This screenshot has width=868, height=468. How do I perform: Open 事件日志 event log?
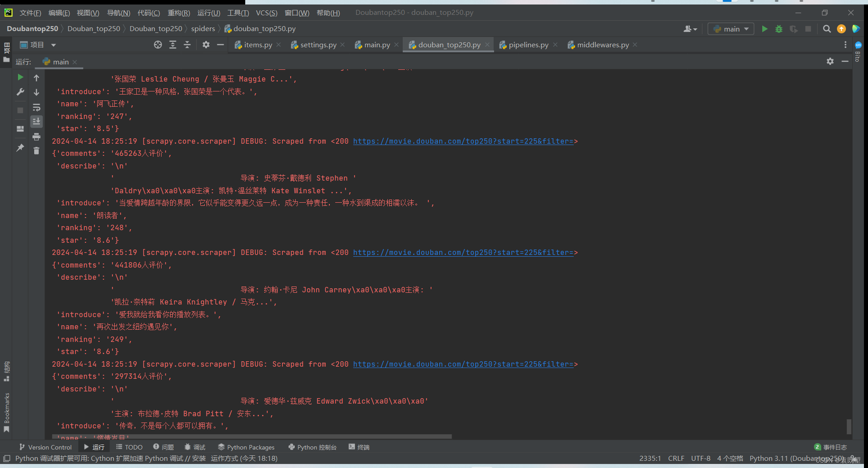click(x=831, y=447)
